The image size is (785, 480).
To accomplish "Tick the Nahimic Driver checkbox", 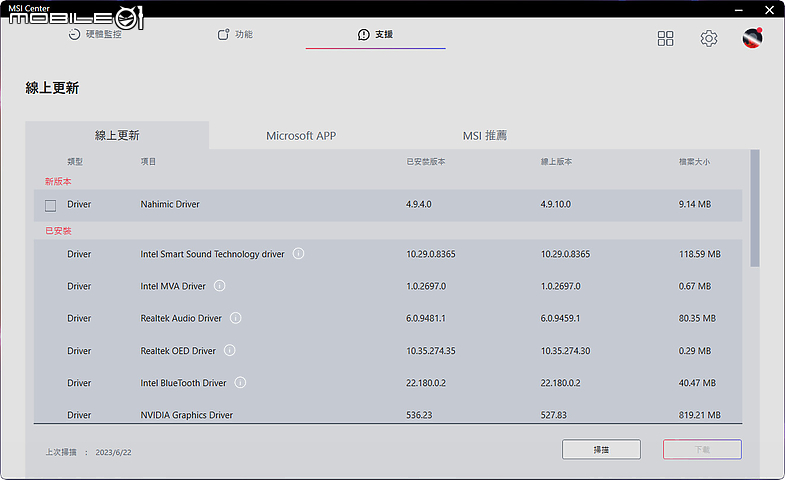I will (x=51, y=205).
